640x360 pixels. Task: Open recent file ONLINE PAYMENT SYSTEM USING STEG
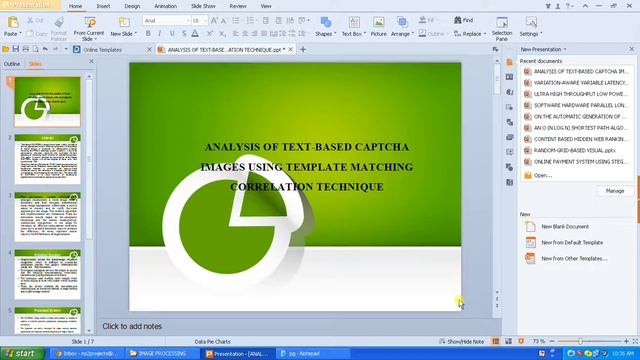click(576, 162)
